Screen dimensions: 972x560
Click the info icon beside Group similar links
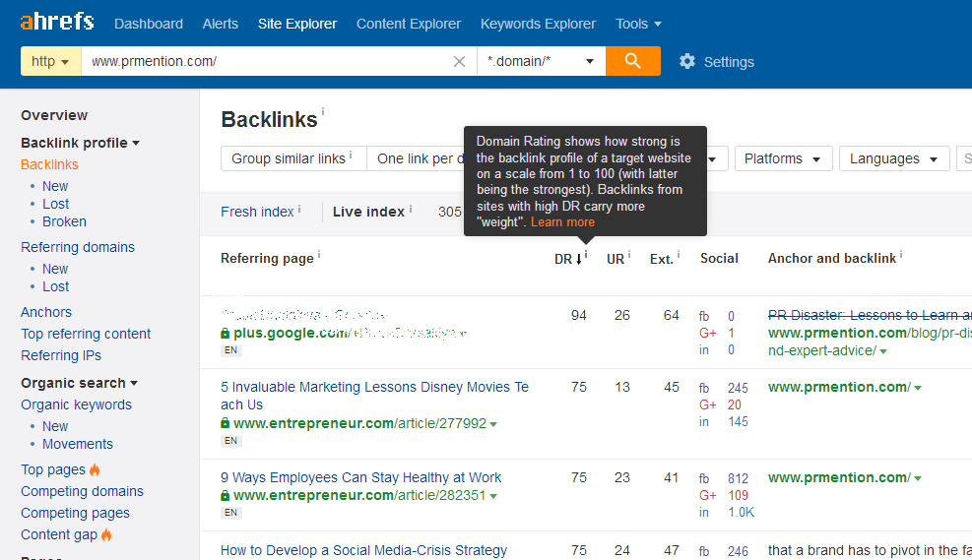pos(351,155)
